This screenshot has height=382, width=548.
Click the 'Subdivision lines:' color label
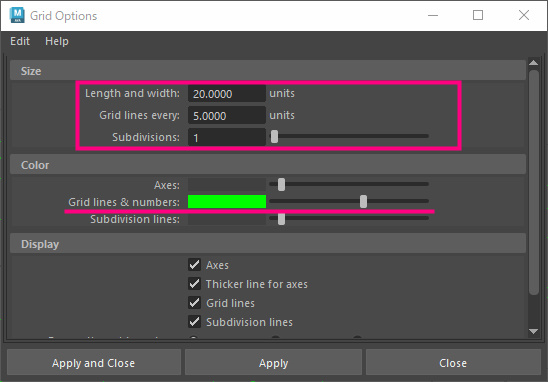pos(135,219)
